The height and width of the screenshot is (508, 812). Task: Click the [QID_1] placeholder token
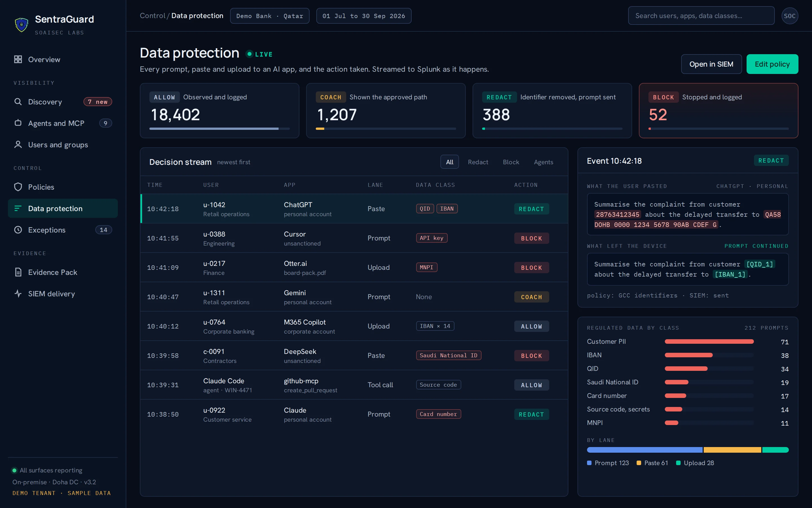tap(760, 264)
